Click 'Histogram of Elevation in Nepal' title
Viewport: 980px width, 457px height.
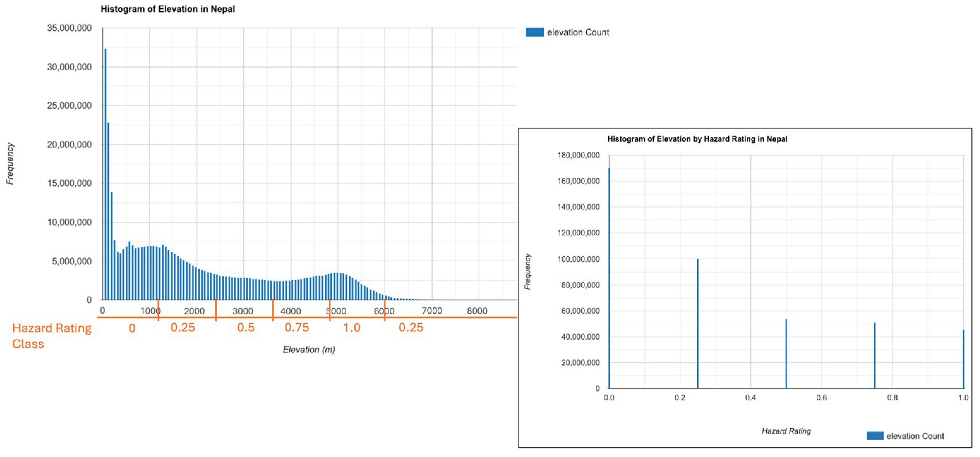168,9
